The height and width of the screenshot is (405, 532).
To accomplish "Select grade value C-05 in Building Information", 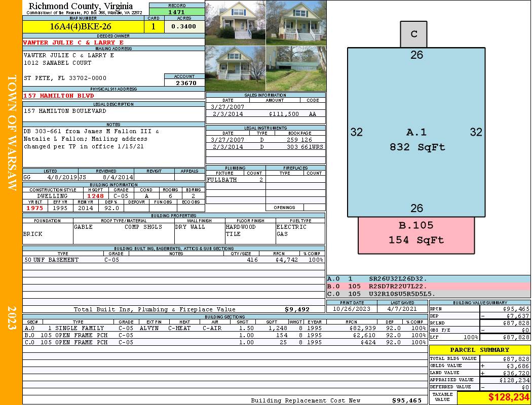I will click(121, 196).
